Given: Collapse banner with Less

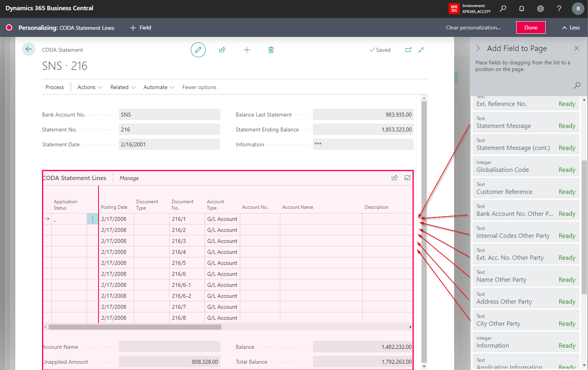Looking at the screenshot, I should pyautogui.click(x=571, y=27).
